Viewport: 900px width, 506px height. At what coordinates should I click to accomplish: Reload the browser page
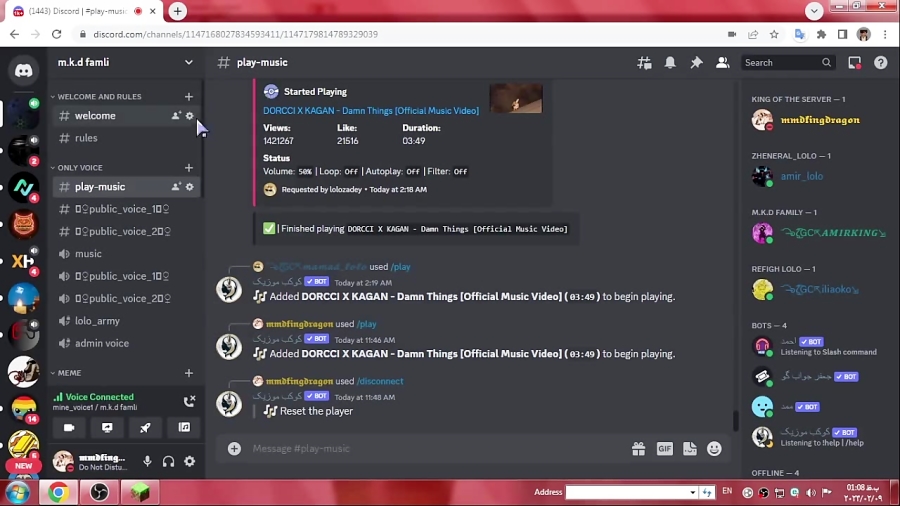[x=56, y=34]
